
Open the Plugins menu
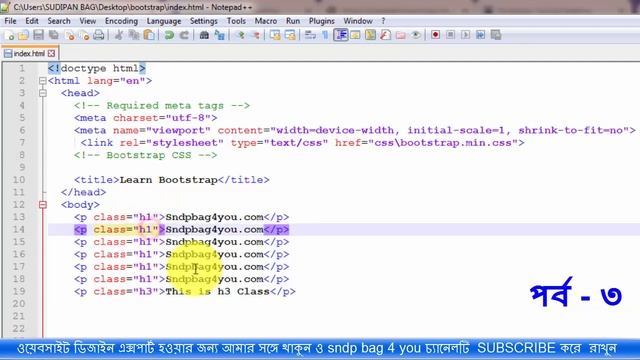(x=322, y=21)
